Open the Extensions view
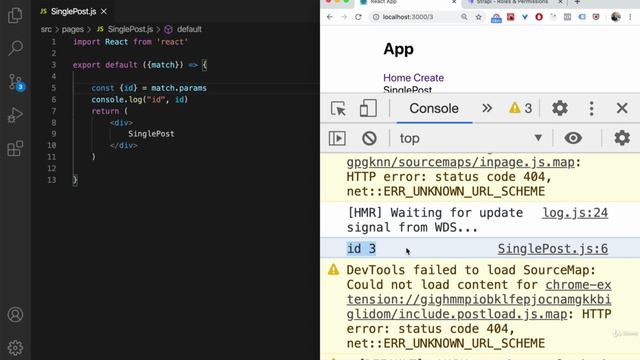The image size is (640, 360). pyautogui.click(x=15, y=148)
